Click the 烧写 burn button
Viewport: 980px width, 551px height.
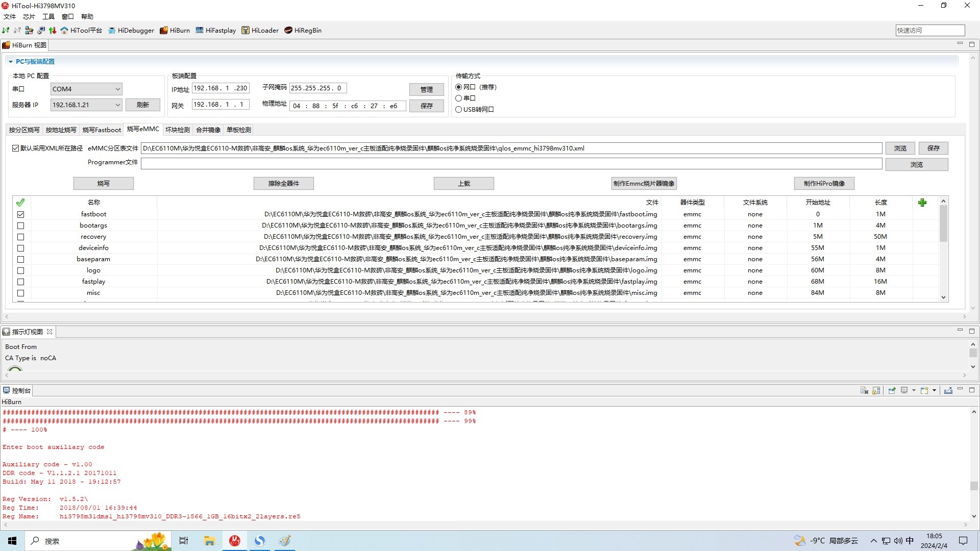[x=104, y=184]
